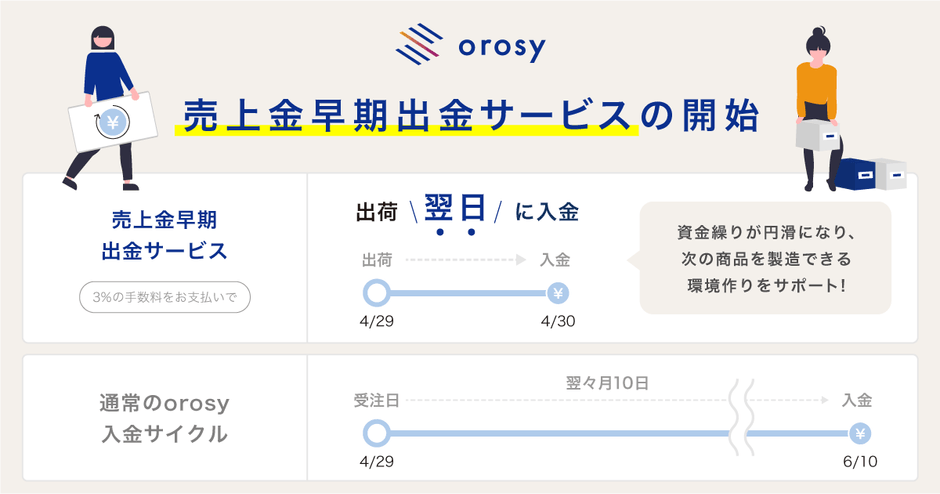Click the blue timeline bar between 4/29 and 4/30
The height and width of the screenshot is (494, 940).
468,293
